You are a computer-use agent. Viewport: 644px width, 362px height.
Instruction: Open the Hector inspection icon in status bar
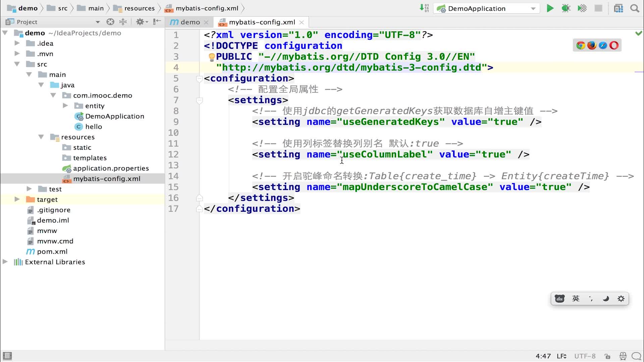tap(623, 356)
